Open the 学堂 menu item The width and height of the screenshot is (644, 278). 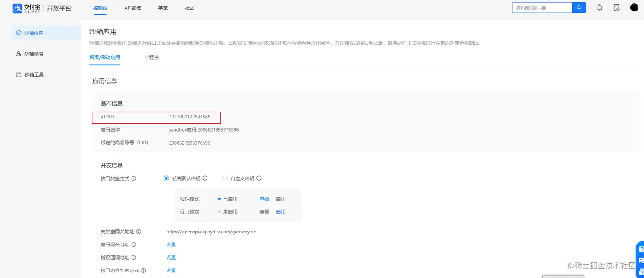(163, 8)
